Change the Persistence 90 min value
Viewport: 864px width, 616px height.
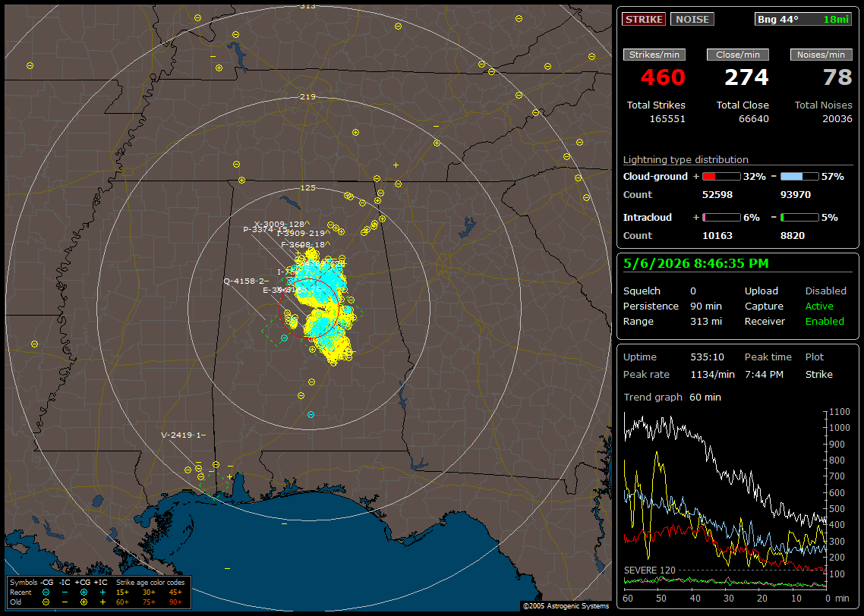pyautogui.click(x=706, y=306)
